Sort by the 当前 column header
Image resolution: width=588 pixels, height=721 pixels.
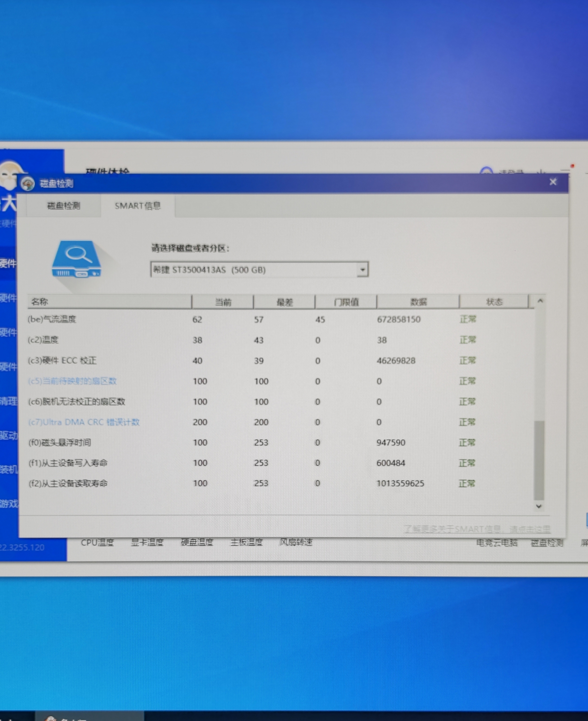(222, 302)
